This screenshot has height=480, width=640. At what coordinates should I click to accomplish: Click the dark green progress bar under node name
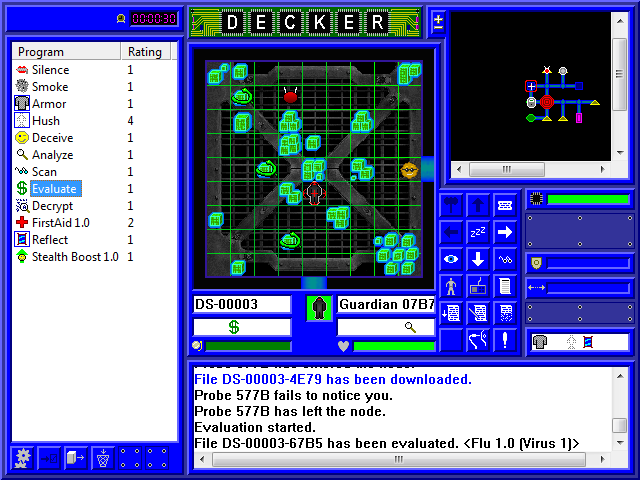click(x=248, y=347)
